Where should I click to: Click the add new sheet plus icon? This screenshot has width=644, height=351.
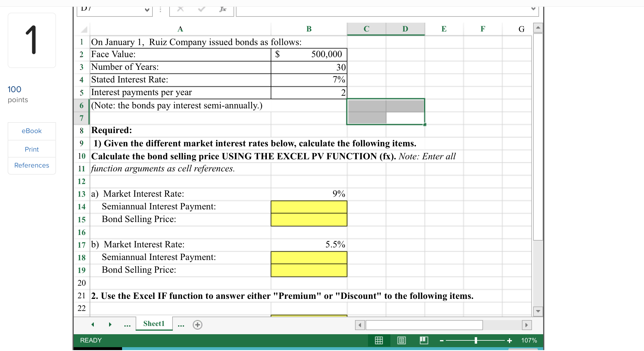197,325
